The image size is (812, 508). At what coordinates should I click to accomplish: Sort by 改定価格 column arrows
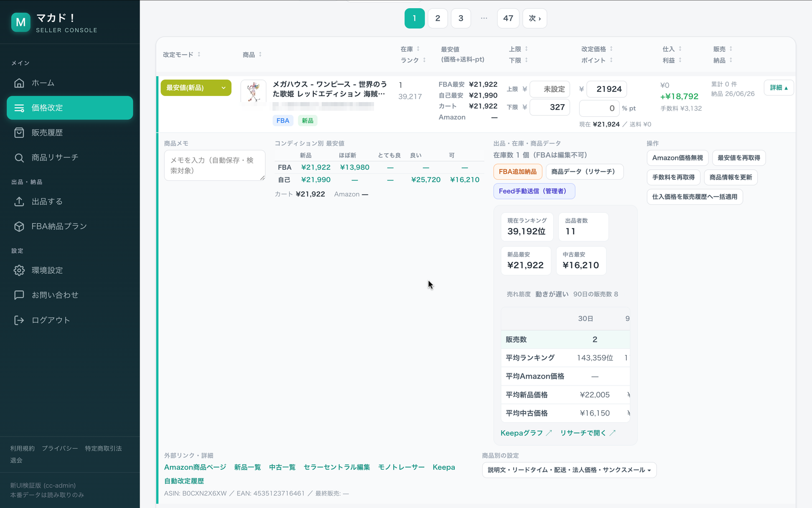[611, 49]
